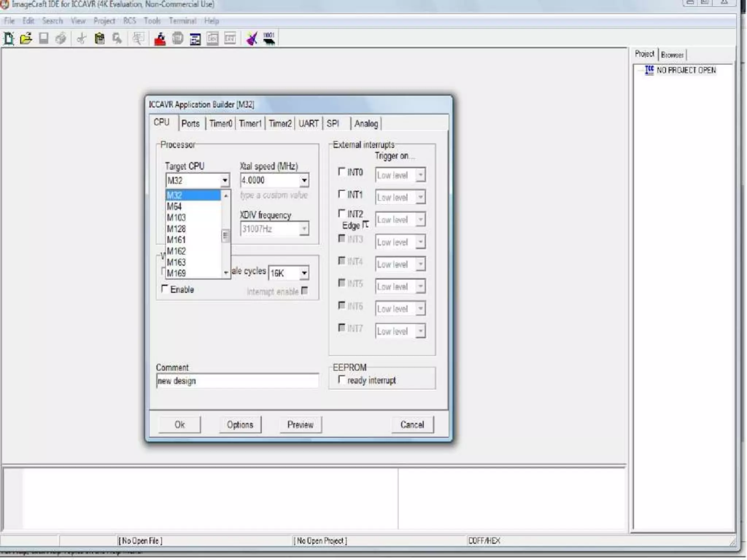Open the Project menu
Screen dimensions: 747x560
pyautogui.click(x=104, y=21)
